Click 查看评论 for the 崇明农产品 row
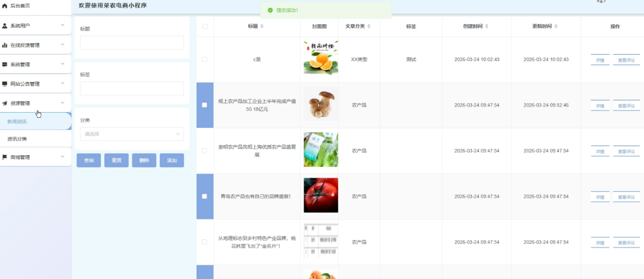Image resolution: width=644 pixels, height=279 pixels. (x=626, y=152)
